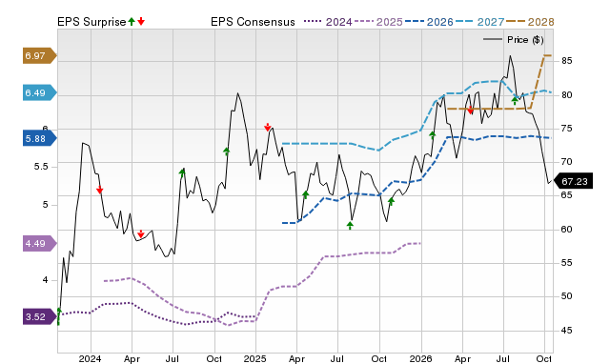The image size is (610, 364).
Task: Click the 70 price axis label
Action: pyautogui.click(x=566, y=161)
